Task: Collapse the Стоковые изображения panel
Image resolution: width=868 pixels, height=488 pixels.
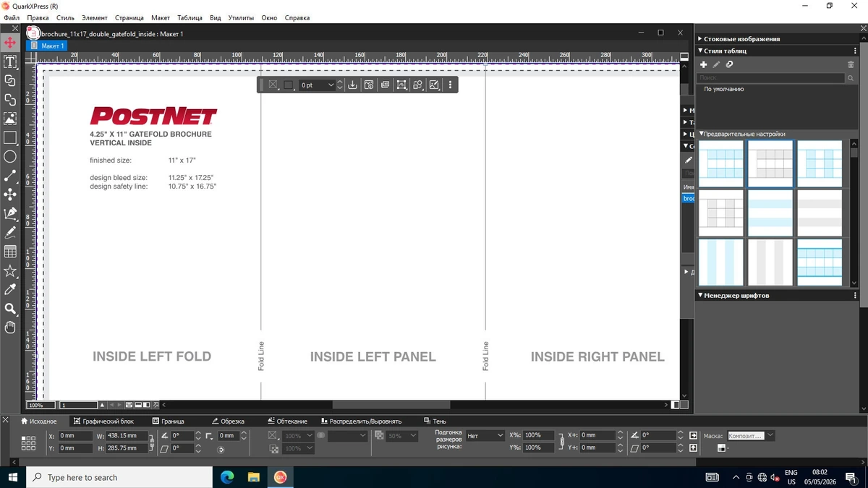Action: tap(700, 39)
